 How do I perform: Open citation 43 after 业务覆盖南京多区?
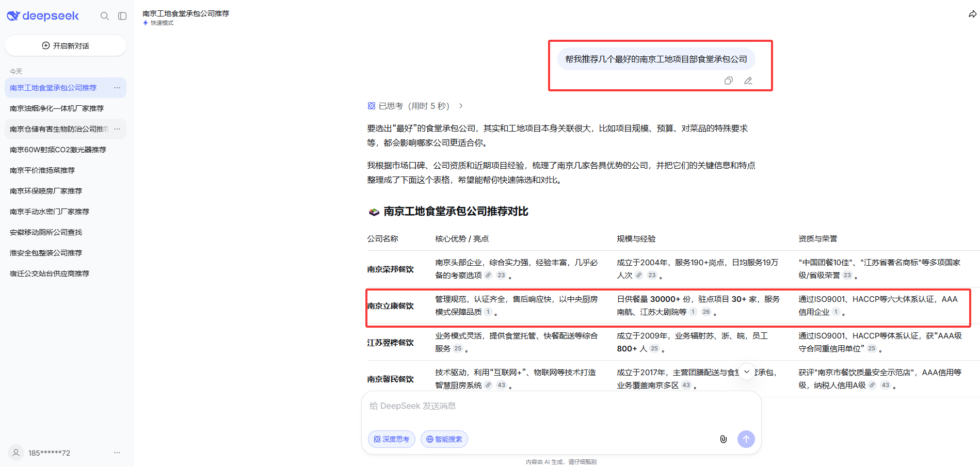[x=686, y=385]
